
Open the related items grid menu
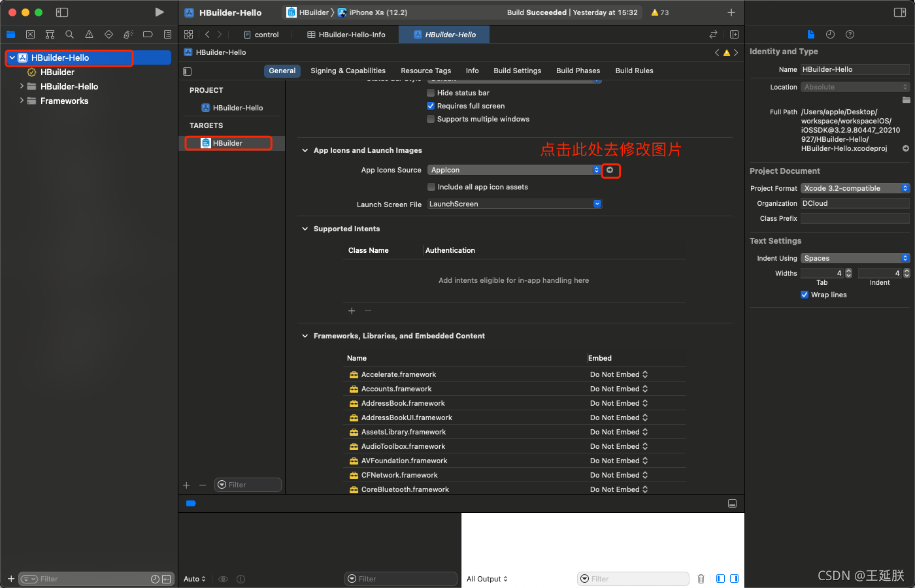[189, 35]
